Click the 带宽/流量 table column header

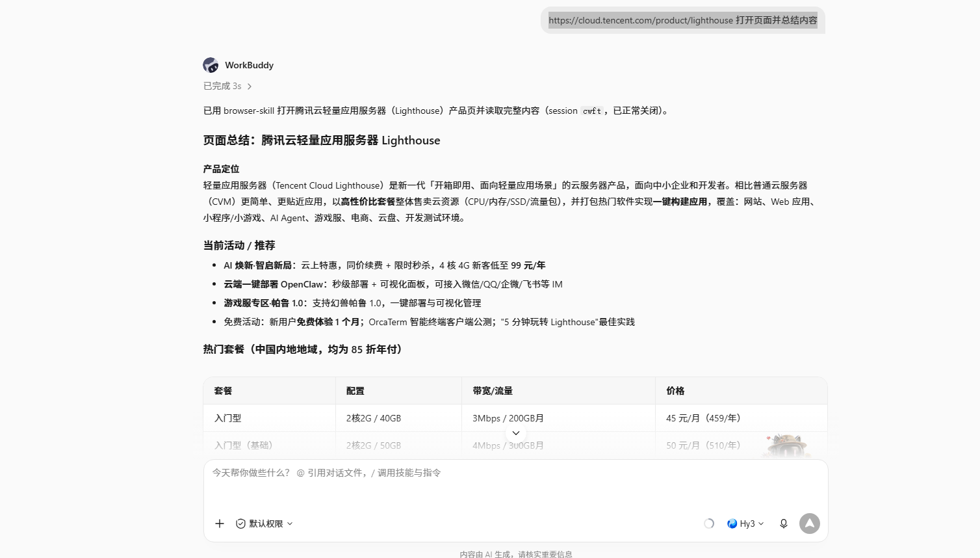(558, 391)
